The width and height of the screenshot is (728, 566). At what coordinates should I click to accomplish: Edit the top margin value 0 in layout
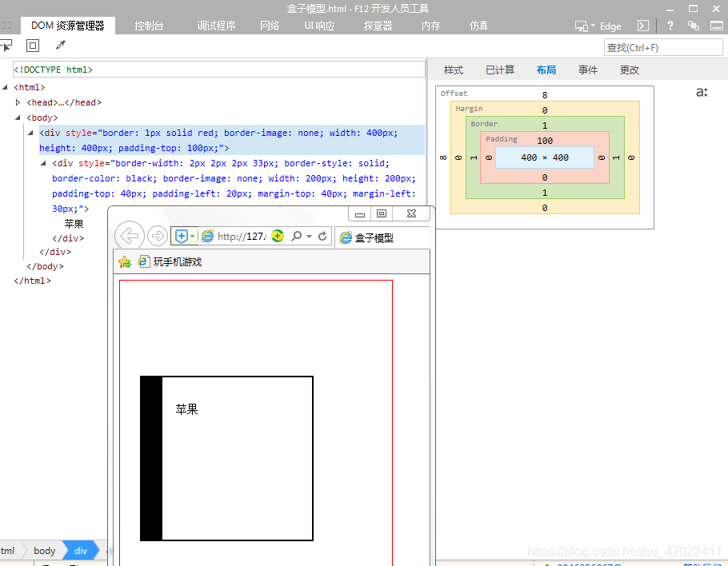[x=545, y=110]
